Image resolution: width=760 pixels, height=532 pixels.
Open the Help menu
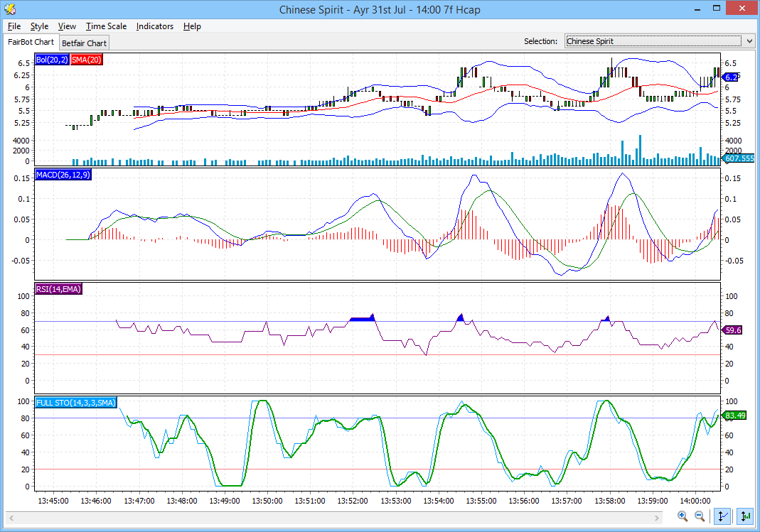point(192,26)
